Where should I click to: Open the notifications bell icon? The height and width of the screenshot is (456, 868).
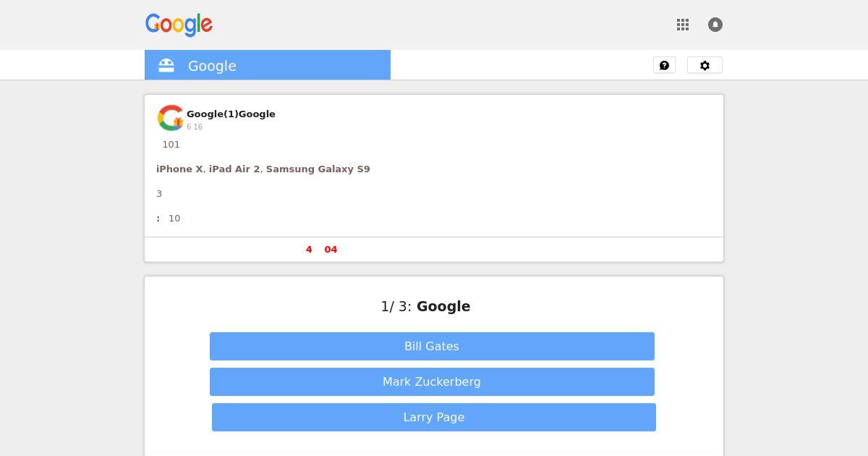point(715,25)
